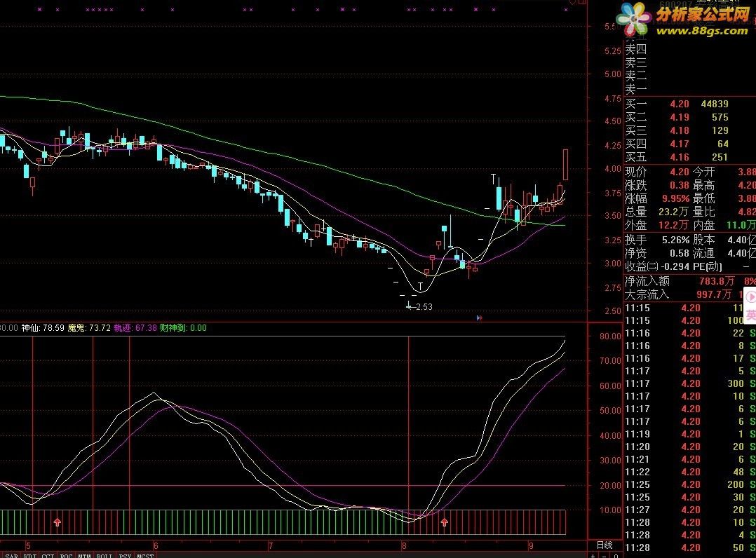Click the 2.53 lowest price label

pos(424,306)
